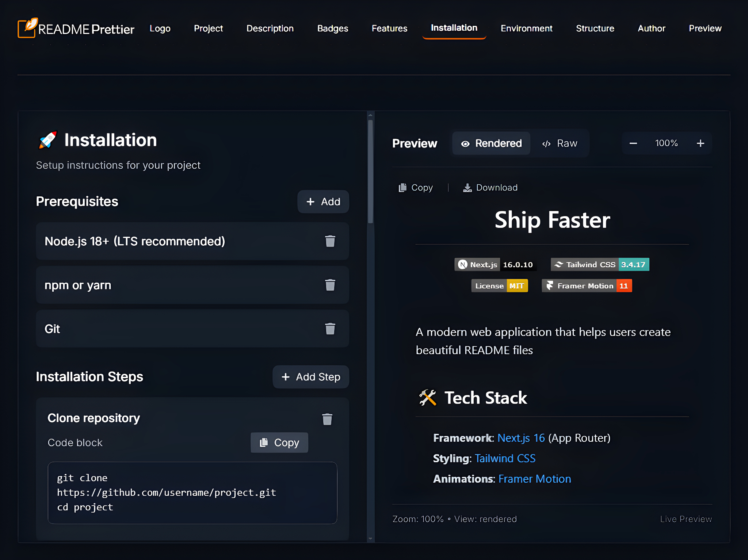
Task: Go to the Environment tab
Action: pos(526,28)
